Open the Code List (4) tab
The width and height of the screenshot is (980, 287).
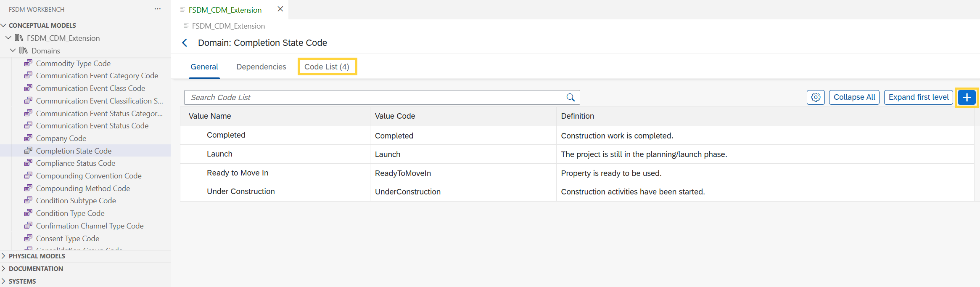pyautogui.click(x=327, y=67)
